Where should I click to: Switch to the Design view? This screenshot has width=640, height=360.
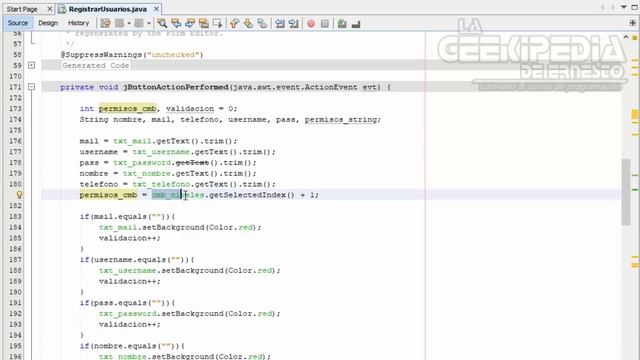coord(48,23)
